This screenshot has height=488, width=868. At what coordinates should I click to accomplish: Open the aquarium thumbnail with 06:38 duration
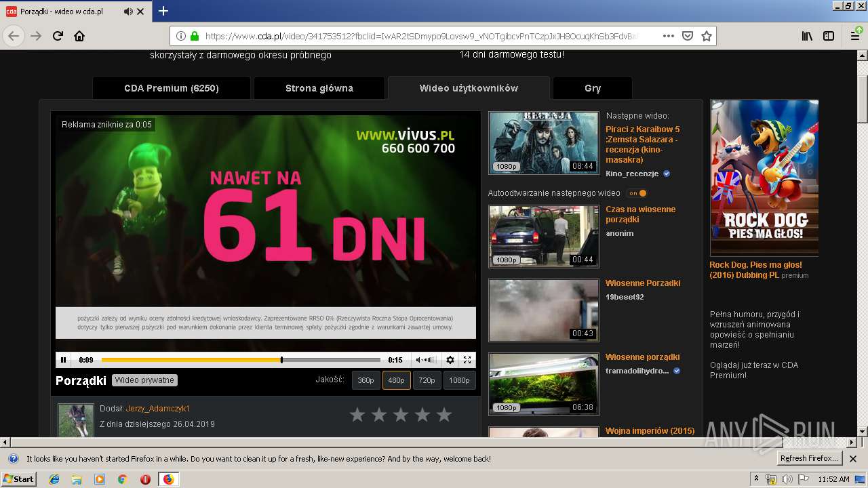(544, 384)
